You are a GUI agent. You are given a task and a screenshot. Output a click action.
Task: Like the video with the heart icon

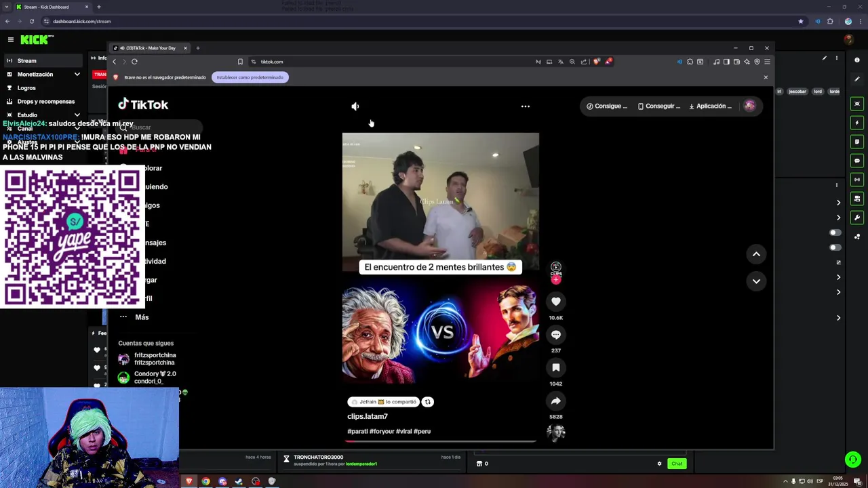pyautogui.click(x=555, y=302)
